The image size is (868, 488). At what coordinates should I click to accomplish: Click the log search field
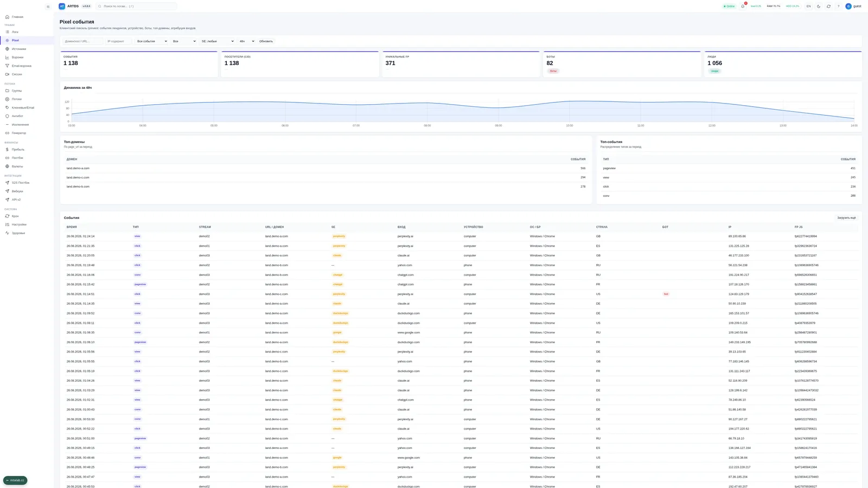(x=136, y=7)
